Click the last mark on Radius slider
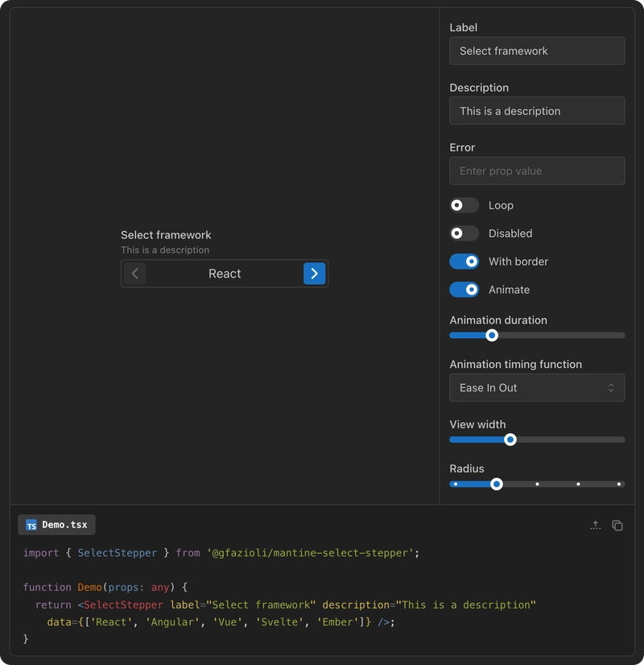Image resolution: width=644 pixels, height=665 pixels. tap(618, 484)
